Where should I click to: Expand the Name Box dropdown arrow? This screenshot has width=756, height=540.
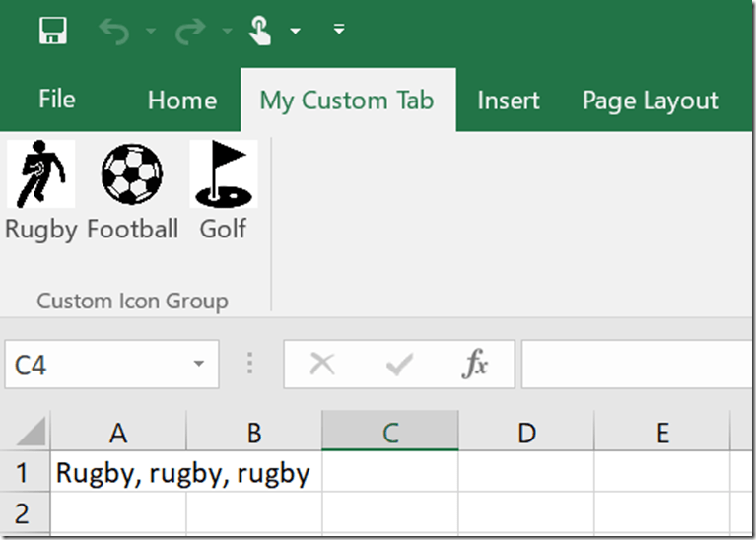199,366
